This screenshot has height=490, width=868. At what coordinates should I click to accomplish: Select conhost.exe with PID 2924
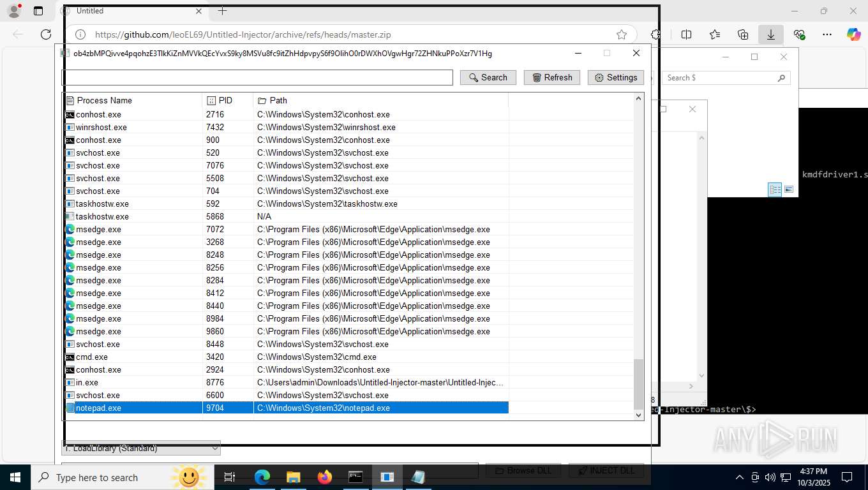coord(286,369)
